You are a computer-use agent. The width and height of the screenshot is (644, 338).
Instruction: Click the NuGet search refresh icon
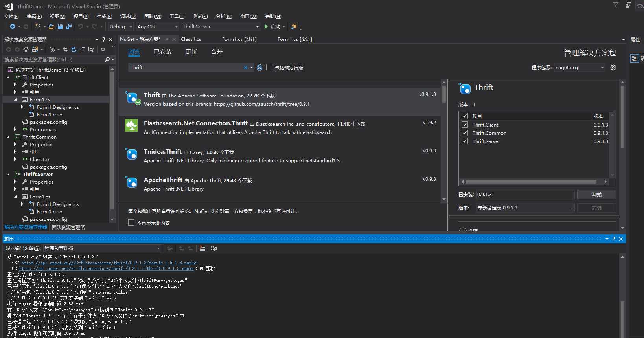[x=259, y=68]
